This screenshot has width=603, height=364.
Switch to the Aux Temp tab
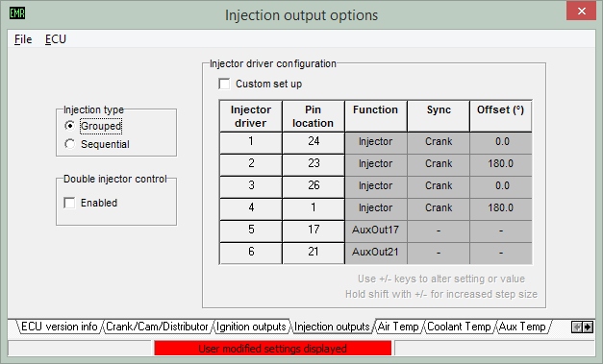point(522,327)
